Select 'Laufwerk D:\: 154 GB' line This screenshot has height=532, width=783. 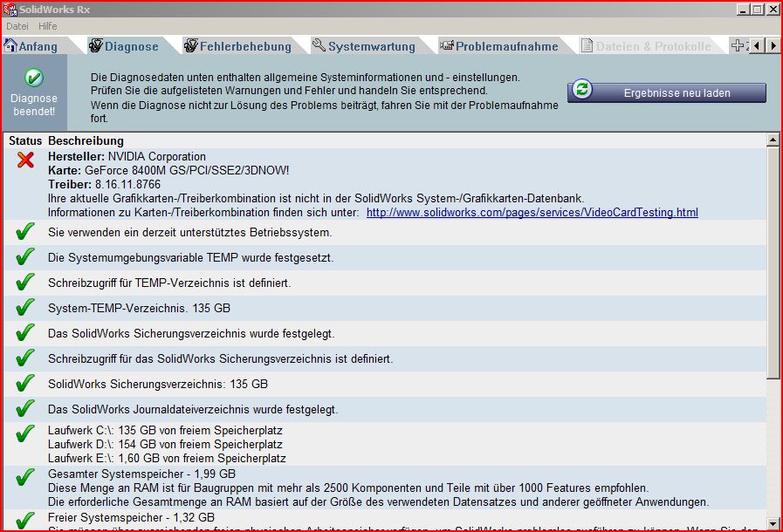coord(165,445)
